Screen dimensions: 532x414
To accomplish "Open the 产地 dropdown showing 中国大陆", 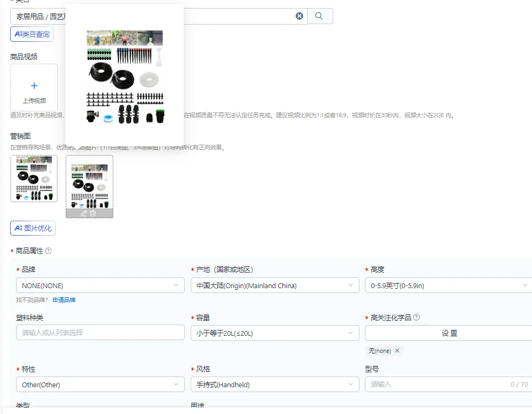I will pyautogui.click(x=275, y=285).
